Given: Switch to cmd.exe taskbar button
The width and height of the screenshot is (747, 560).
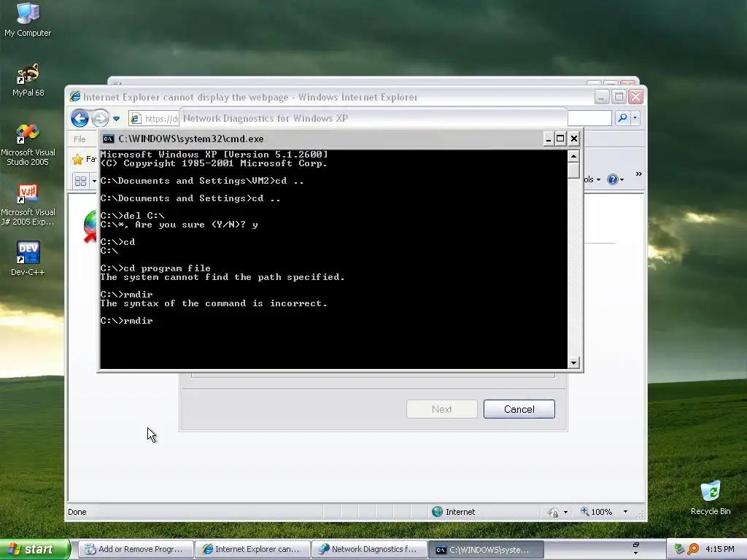Looking at the screenshot, I should pos(485,550).
